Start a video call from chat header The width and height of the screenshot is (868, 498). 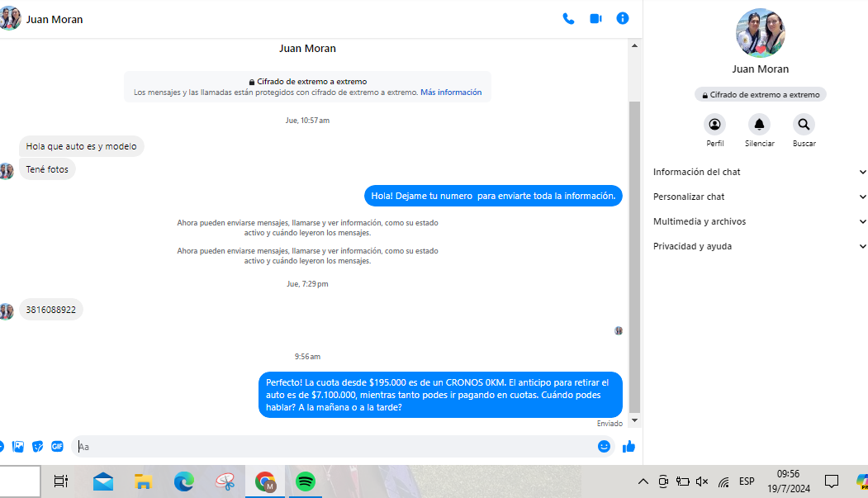tap(595, 19)
